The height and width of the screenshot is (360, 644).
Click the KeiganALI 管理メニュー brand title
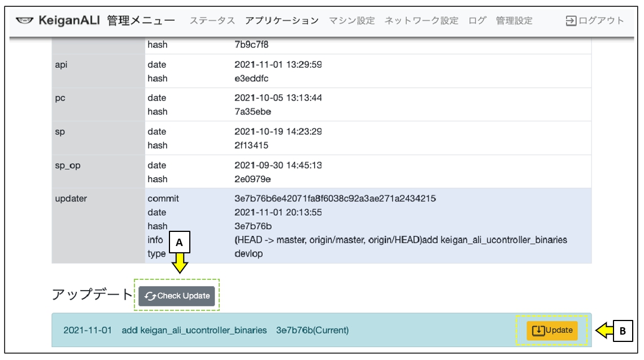[107, 21]
